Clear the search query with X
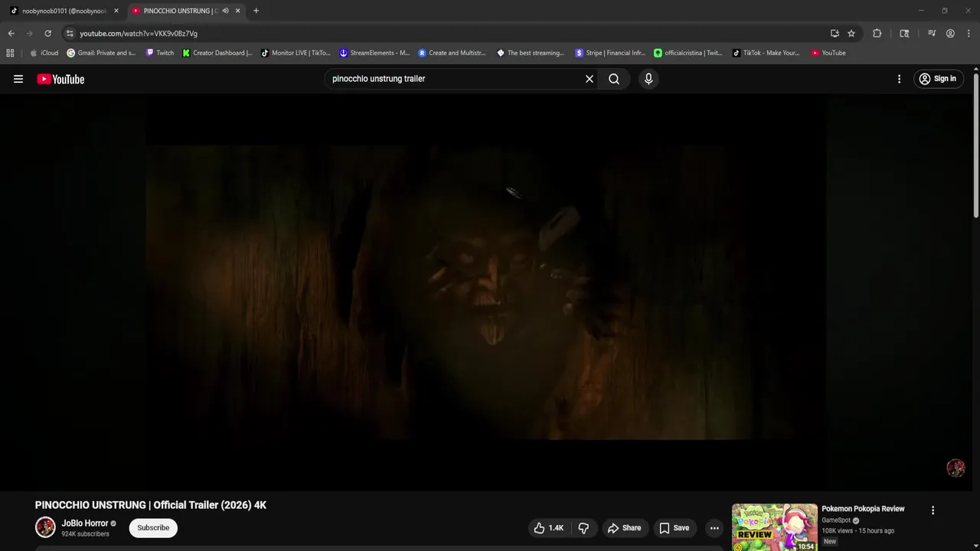This screenshot has height=551, width=980. pyautogui.click(x=590, y=79)
